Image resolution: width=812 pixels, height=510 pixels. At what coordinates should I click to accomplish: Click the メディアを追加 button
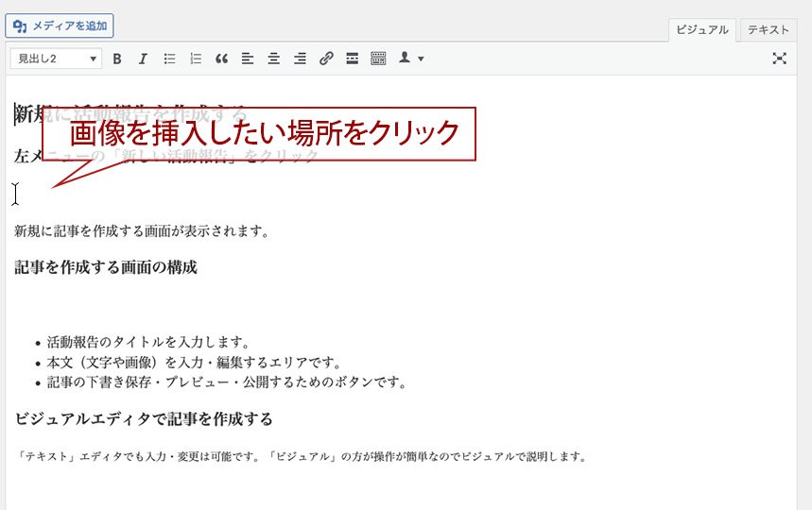(x=60, y=25)
